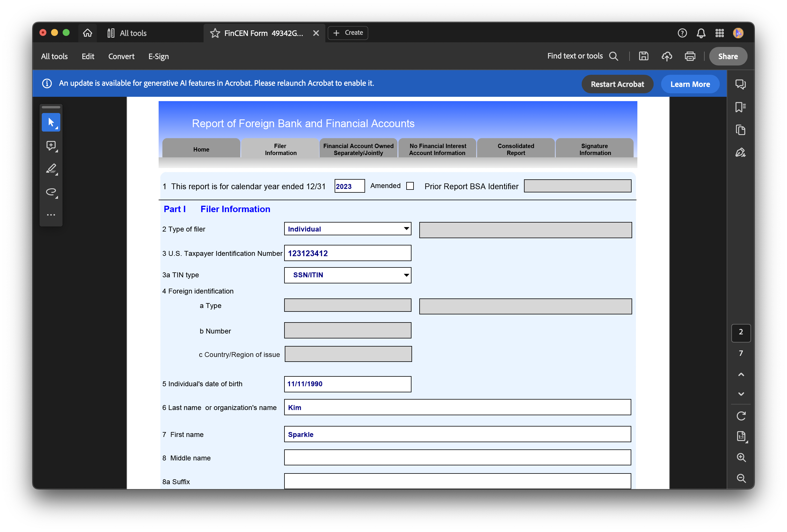Click the Share button
The image size is (787, 532).
tap(728, 57)
